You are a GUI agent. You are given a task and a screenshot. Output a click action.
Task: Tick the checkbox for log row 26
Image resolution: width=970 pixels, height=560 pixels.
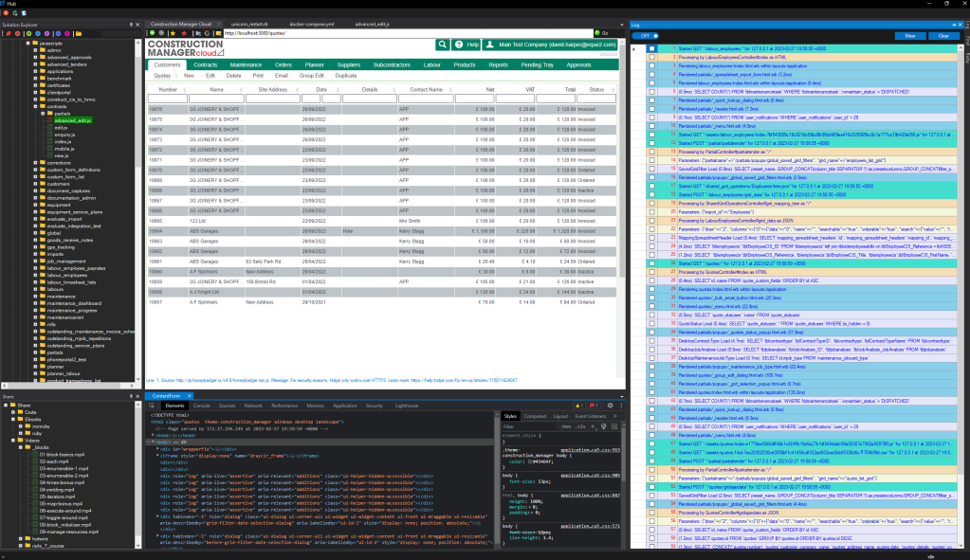tap(652, 263)
